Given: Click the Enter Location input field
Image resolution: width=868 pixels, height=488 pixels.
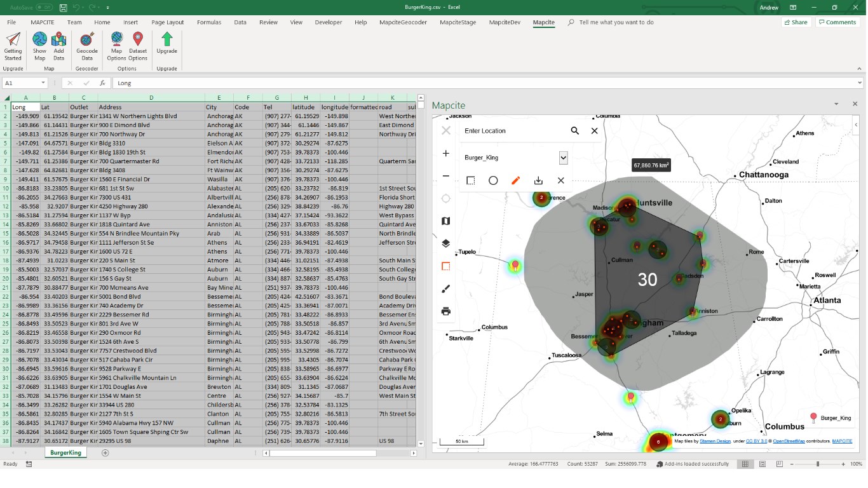Looking at the screenshot, I should click(513, 131).
